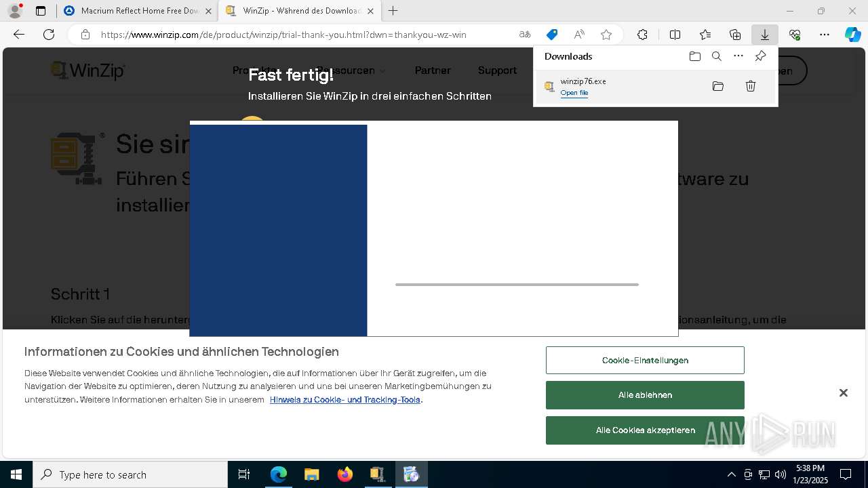
Task: Delete the winzip76.exe download entry
Action: tap(751, 86)
